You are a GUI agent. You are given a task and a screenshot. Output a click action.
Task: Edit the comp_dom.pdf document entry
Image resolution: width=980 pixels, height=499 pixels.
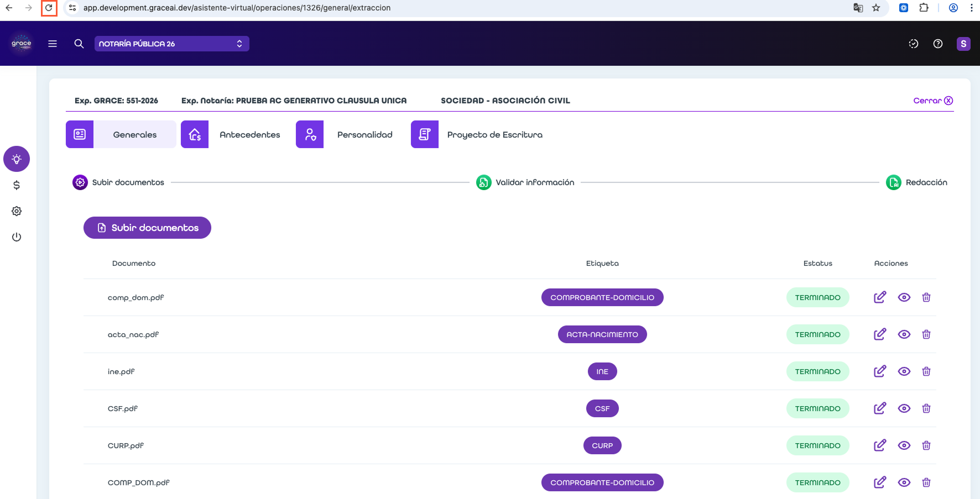pyautogui.click(x=880, y=297)
